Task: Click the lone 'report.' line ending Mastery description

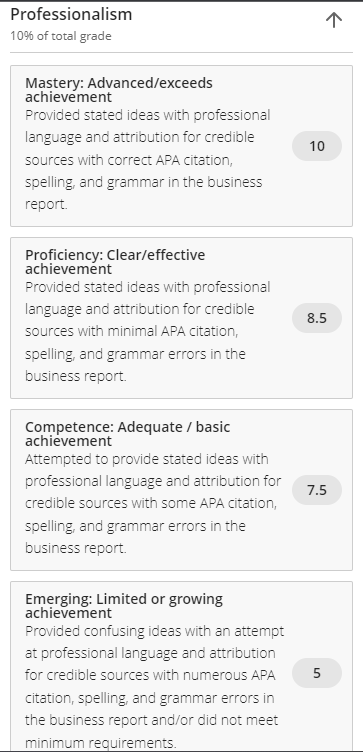Action: (47, 204)
